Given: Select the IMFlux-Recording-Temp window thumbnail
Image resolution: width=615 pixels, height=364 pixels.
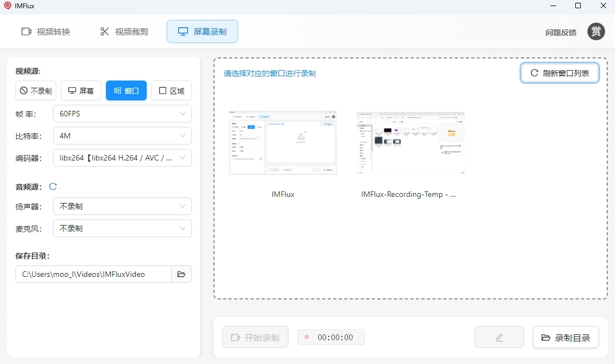Looking at the screenshot, I should 411,142.
